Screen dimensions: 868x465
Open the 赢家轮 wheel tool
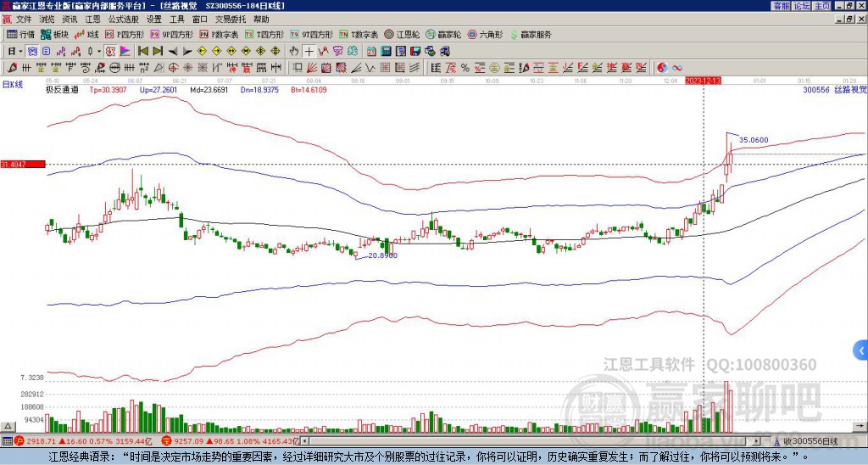[443, 34]
